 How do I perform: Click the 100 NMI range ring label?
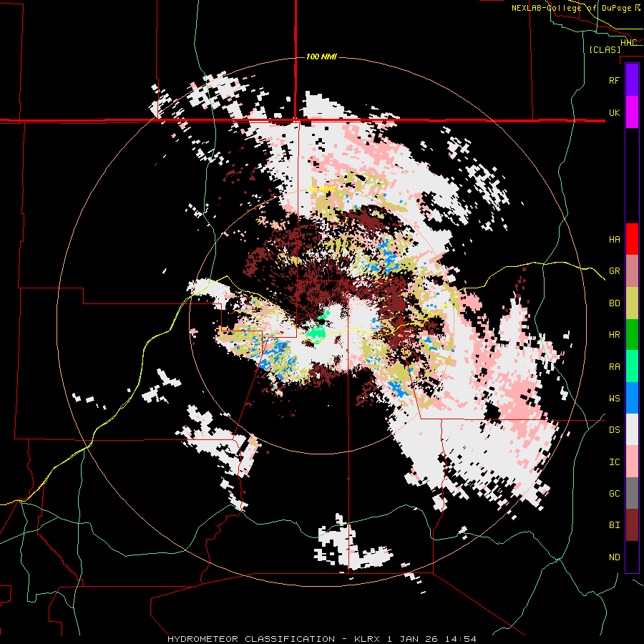pos(321,57)
